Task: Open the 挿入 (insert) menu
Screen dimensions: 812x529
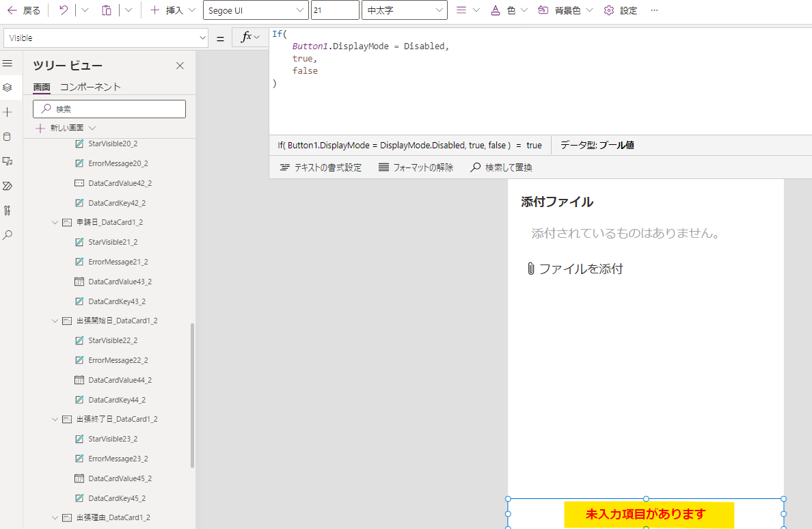Action: (172, 10)
